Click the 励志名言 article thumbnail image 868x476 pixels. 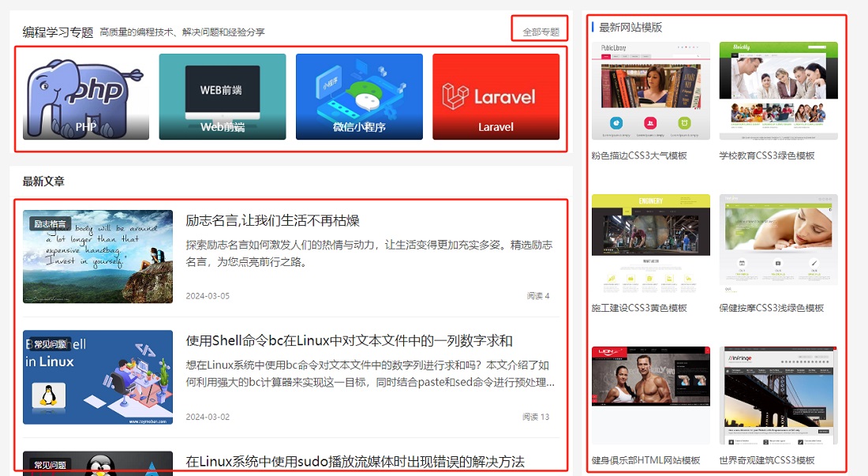tap(98, 257)
